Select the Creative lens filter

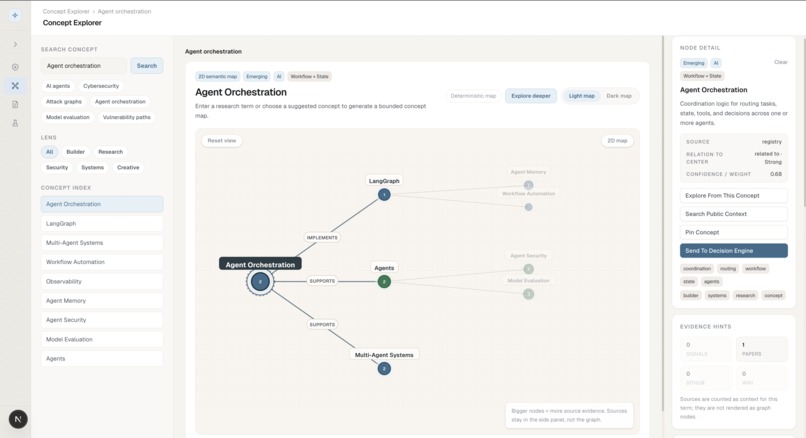pyautogui.click(x=128, y=168)
